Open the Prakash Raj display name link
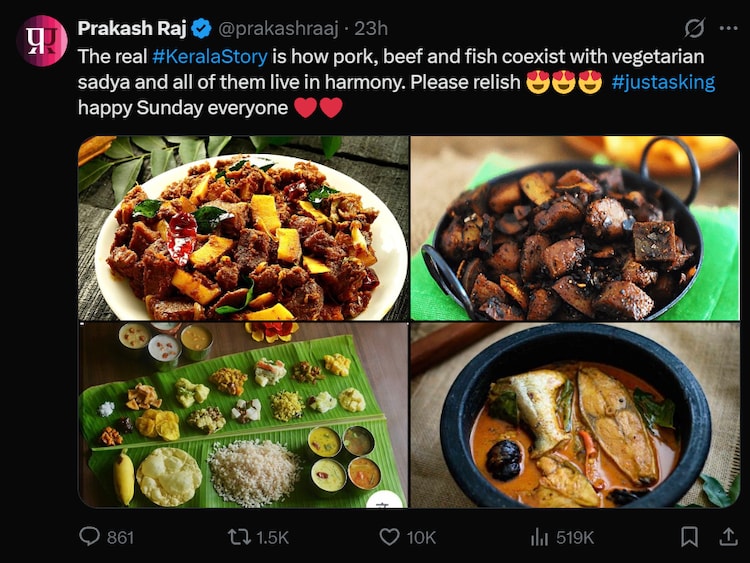 coord(132,28)
